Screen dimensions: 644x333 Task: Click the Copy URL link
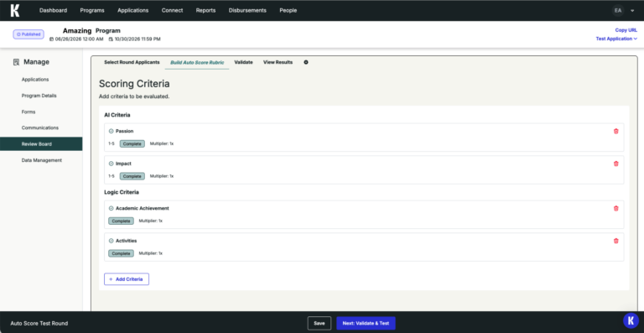[626, 30]
